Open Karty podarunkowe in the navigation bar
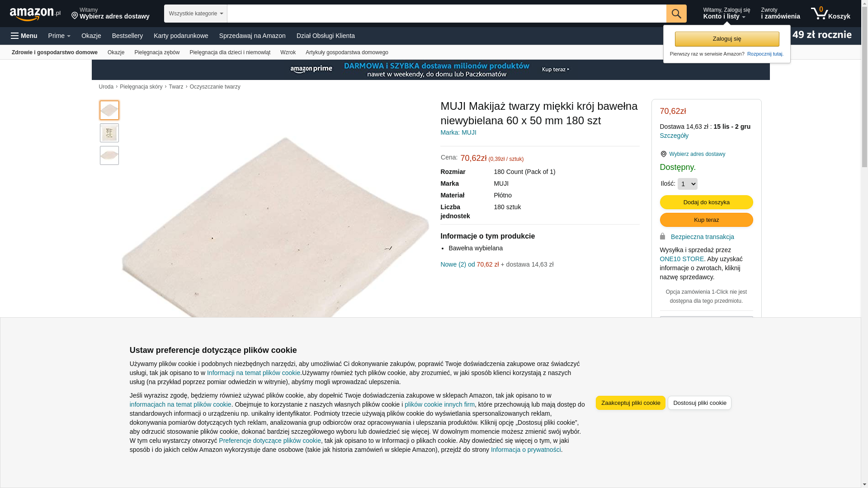This screenshot has width=868, height=488. point(181,36)
